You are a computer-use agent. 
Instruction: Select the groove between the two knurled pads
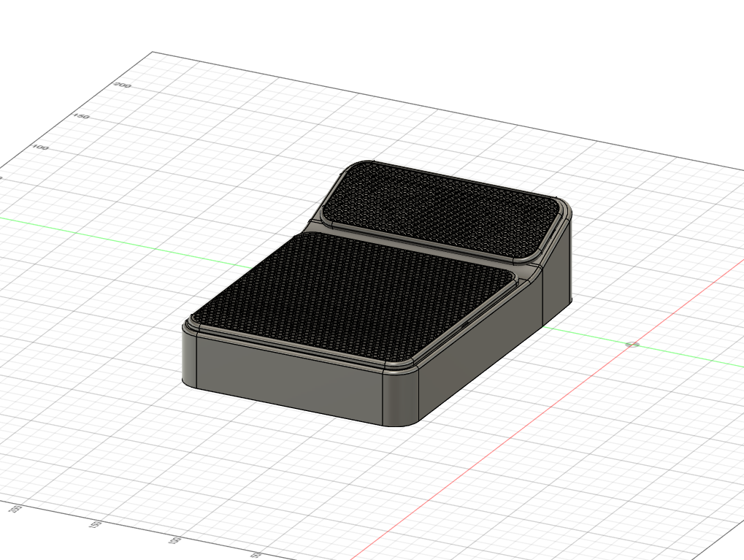(422, 249)
